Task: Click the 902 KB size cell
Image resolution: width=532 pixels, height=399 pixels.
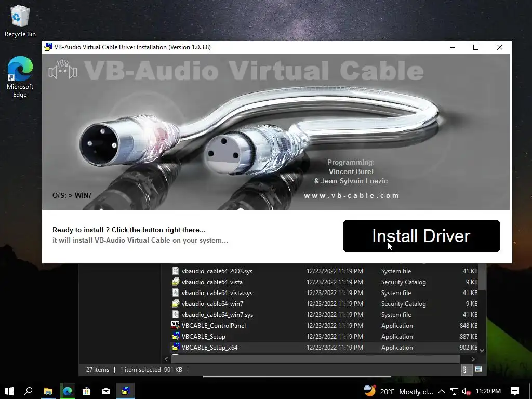Action: click(x=469, y=348)
